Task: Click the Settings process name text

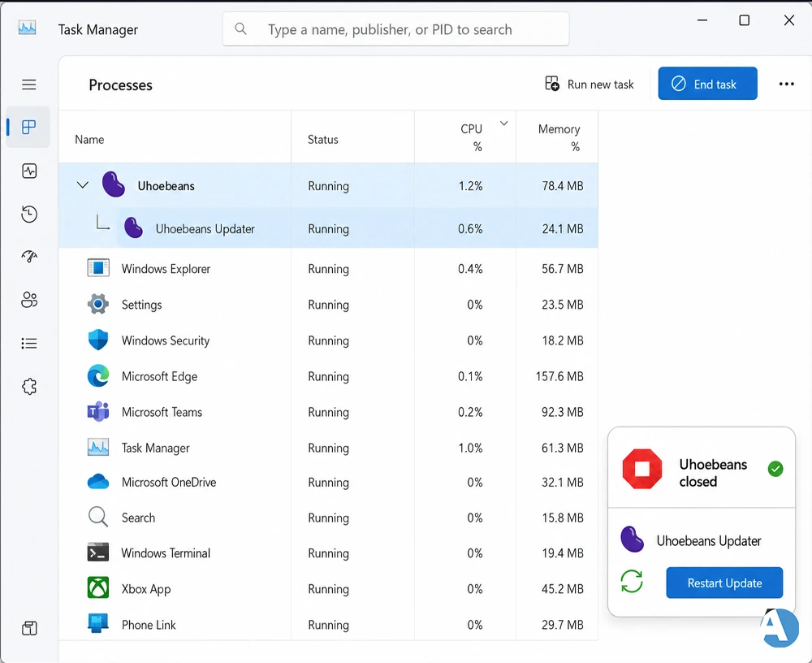Action: (141, 305)
